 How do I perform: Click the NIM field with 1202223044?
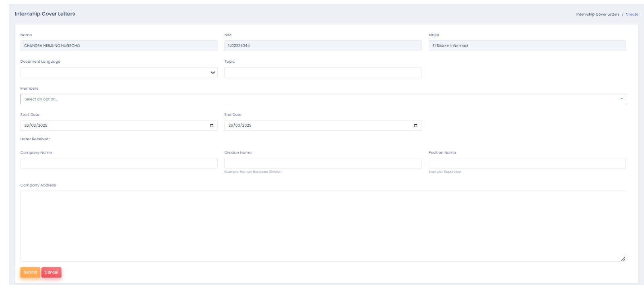(323, 46)
